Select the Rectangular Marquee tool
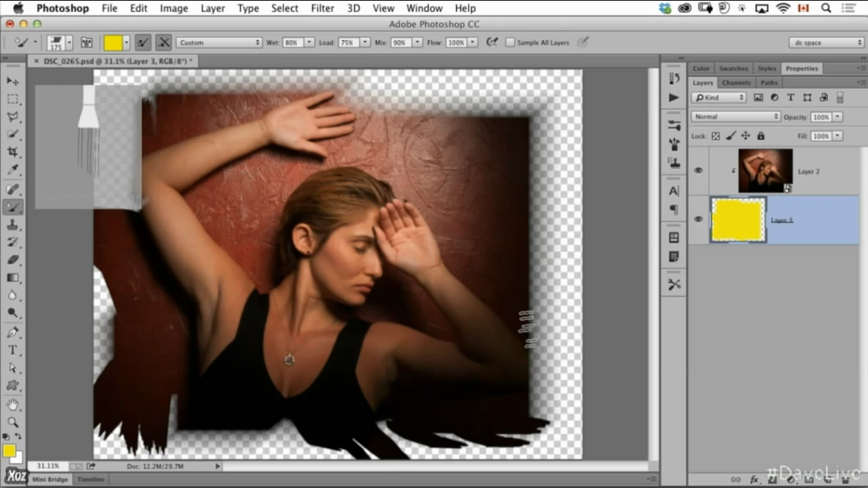The image size is (868, 488). [x=13, y=99]
